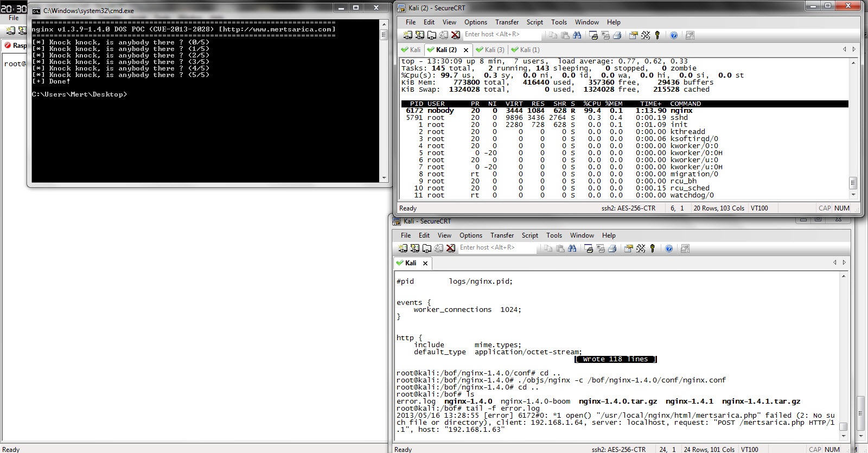The width and height of the screenshot is (868, 453).
Task: Click Kali (2) terminal scrollbar down arrow
Action: 853,194
